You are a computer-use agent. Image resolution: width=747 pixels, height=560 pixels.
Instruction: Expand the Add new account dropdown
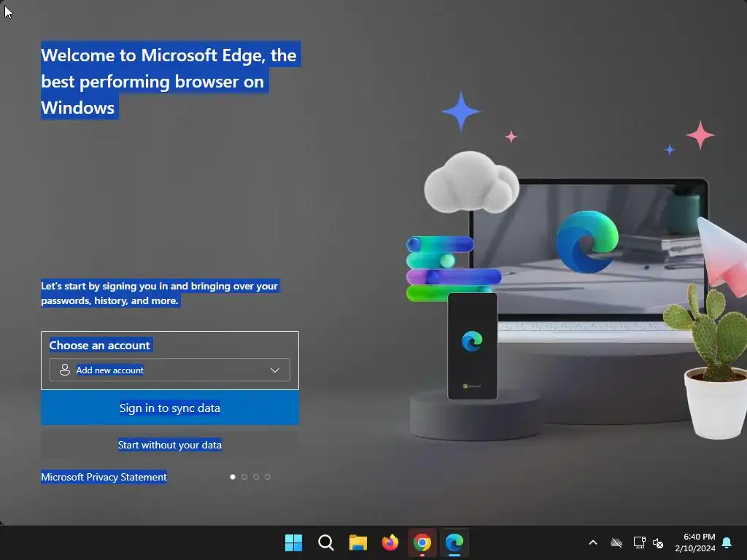coord(169,370)
